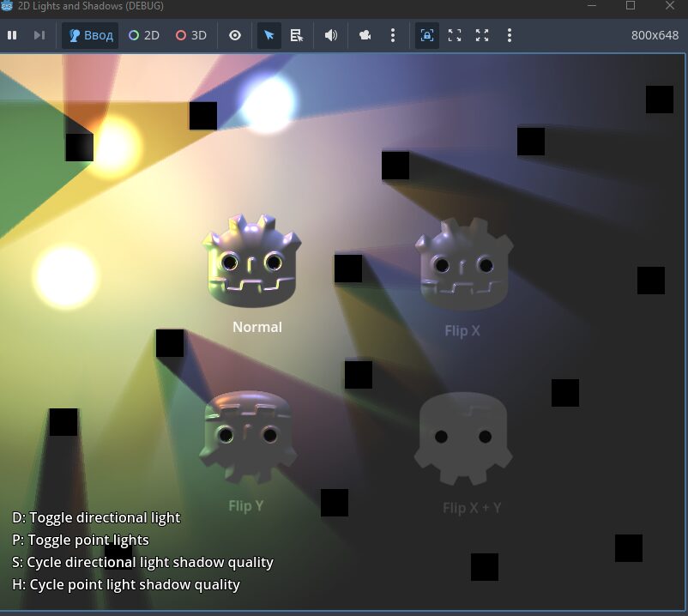Activate the list select tool
The image size is (688, 616).
point(297,35)
